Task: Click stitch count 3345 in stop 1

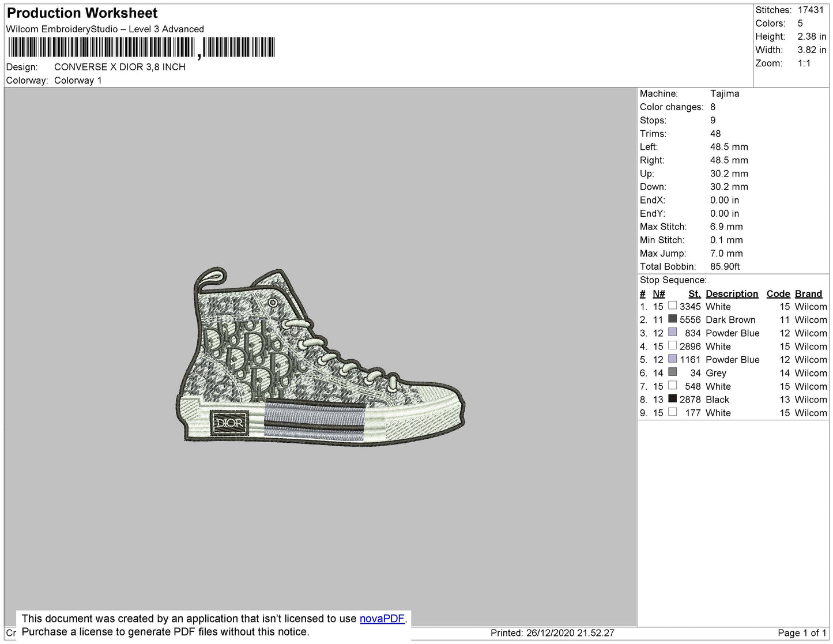Action: click(690, 306)
